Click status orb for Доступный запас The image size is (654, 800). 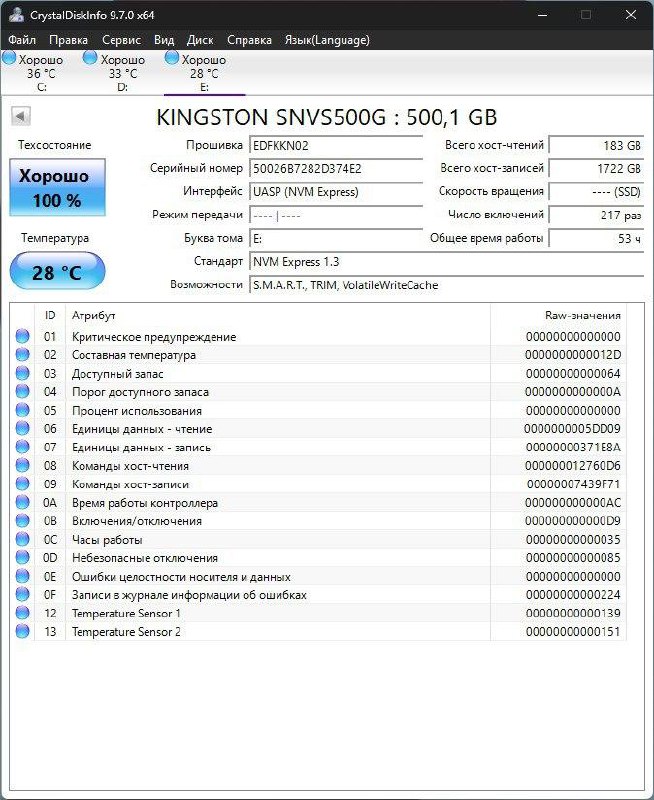tap(22, 373)
